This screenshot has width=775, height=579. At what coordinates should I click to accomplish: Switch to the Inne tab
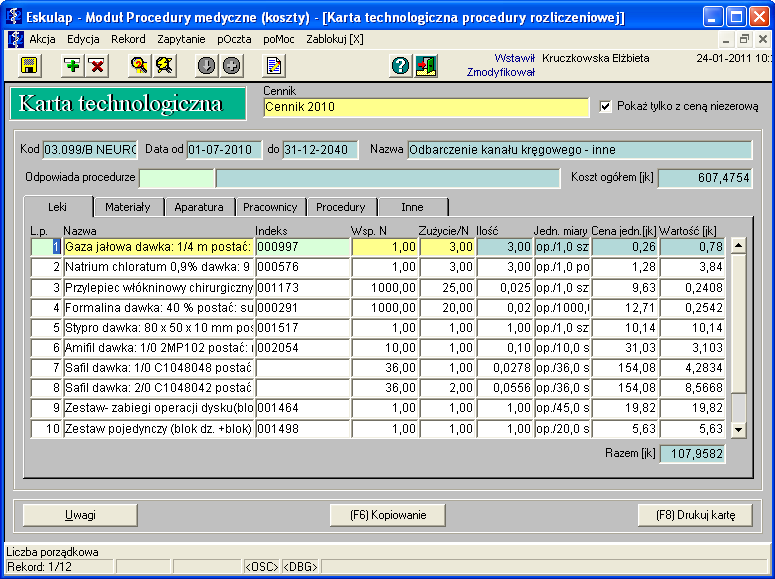pos(412,207)
